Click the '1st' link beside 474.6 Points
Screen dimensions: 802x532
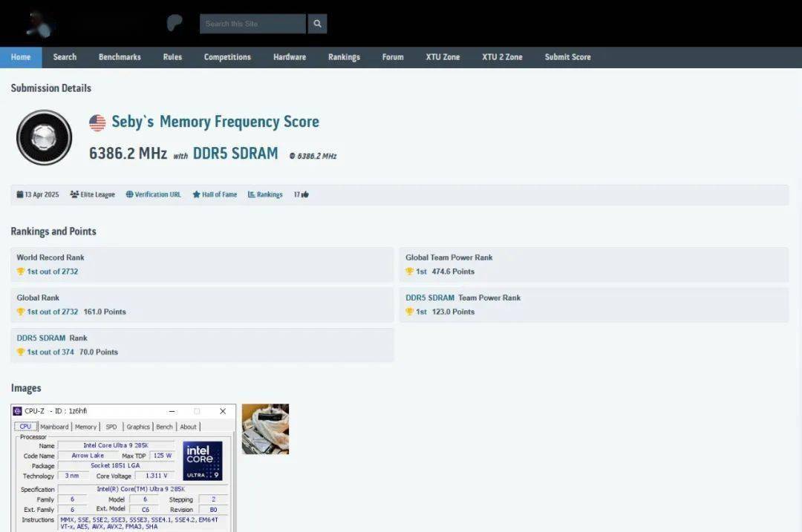click(x=422, y=272)
